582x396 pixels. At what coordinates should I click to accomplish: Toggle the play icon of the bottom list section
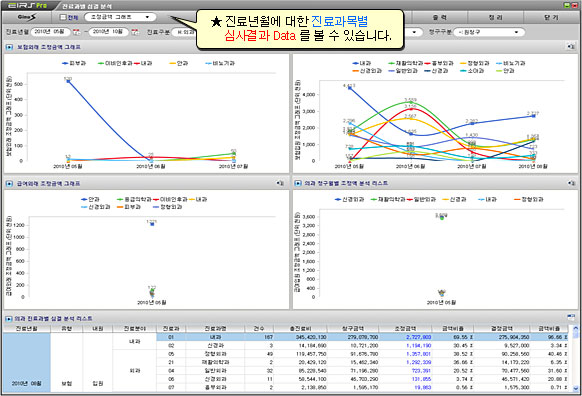click(x=8, y=319)
